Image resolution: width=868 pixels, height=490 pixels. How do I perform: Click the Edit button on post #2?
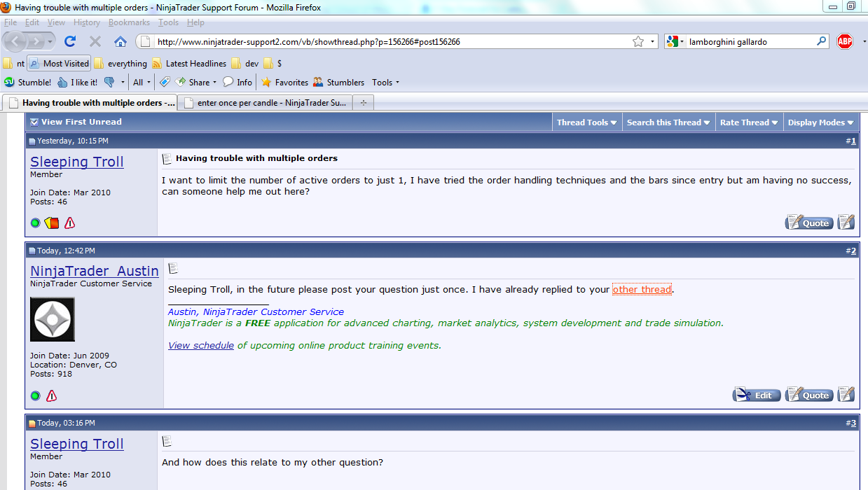pyautogui.click(x=757, y=395)
